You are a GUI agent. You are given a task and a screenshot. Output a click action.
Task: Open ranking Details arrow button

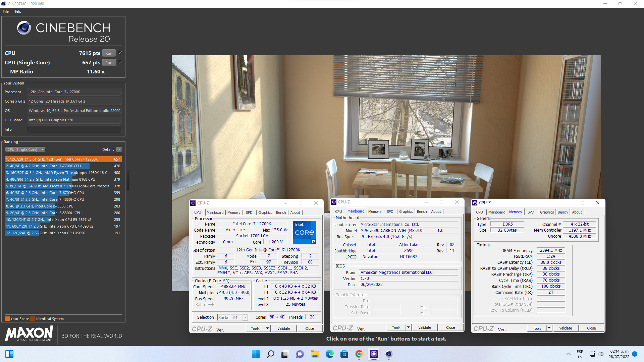pyautogui.click(x=119, y=149)
